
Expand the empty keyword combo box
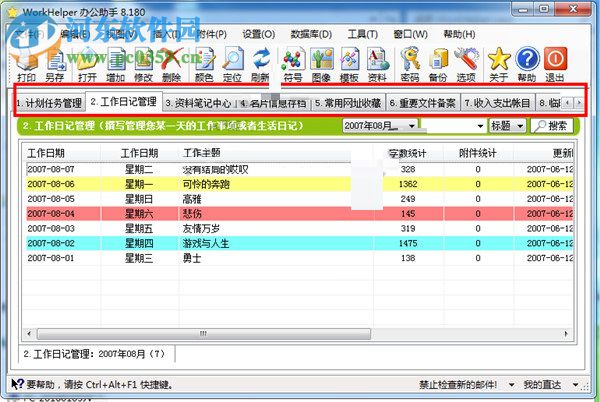(x=480, y=126)
